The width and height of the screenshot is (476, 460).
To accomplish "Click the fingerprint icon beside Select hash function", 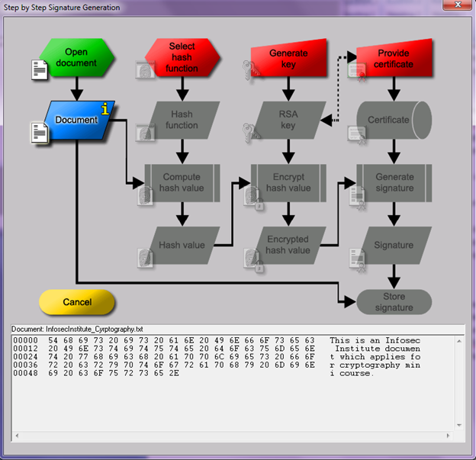I will coord(145,70).
